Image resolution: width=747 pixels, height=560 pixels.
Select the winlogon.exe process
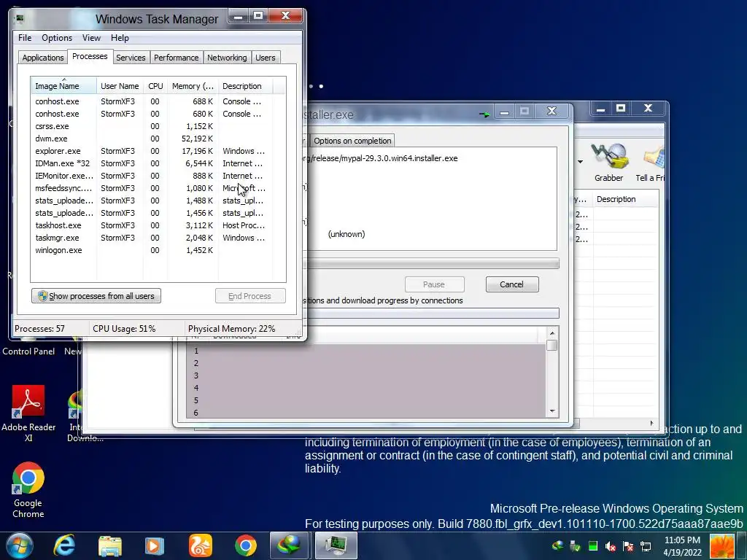[x=152, y=250]
